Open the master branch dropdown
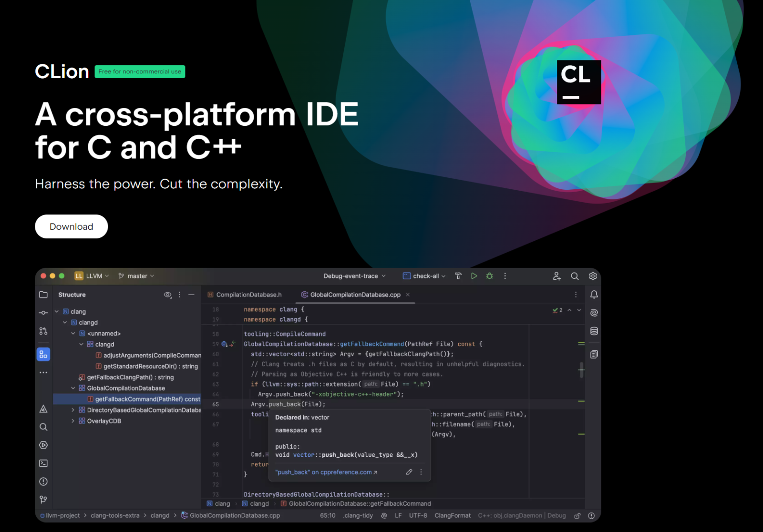The image size is (763, 532). (x=136, y=276)
